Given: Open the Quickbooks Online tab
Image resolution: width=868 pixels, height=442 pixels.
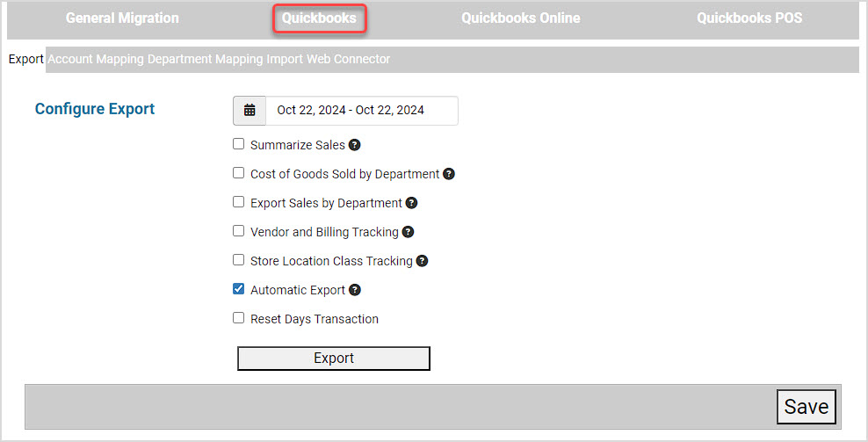Looking at the screenshot, I should tap(521, 18).
